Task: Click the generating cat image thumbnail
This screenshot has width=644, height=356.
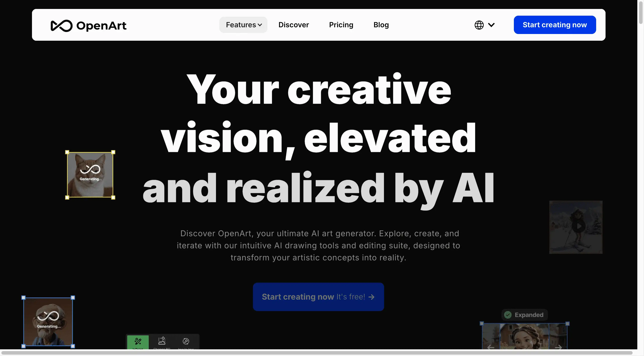Action: [x=90, y=174]
